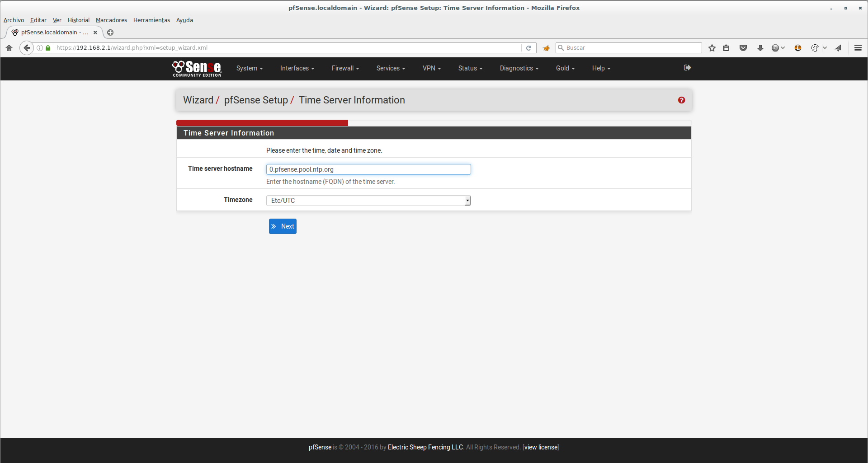The width and height of the screenshot is (868, 463).
Task: Open a new tab with plus icon
Action: pos(110,33)
